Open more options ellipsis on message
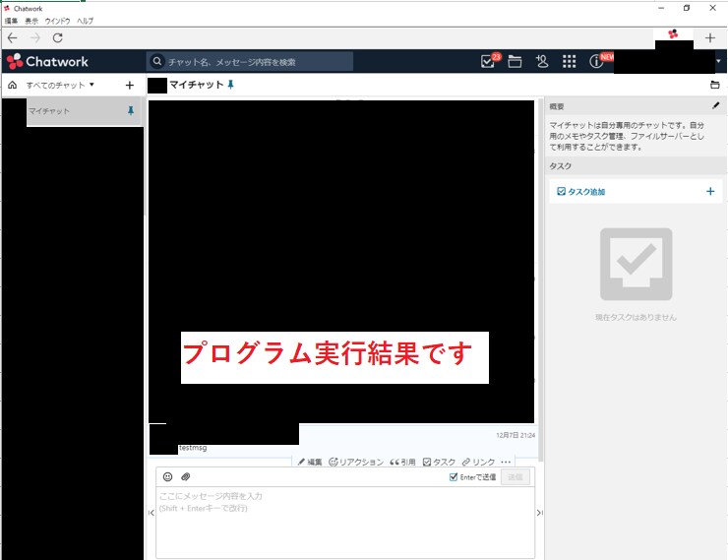This screenshot has width=728, height=560. pyautogui.click(x=506, y=462)
